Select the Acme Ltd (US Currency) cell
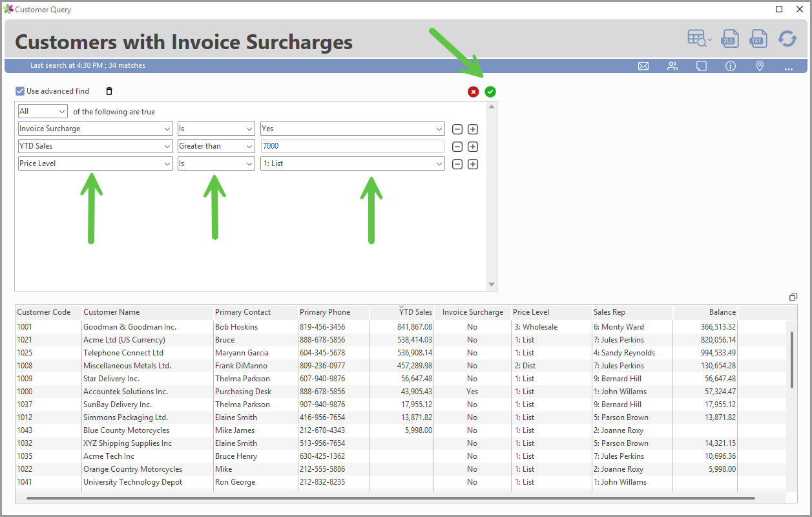 pos(124,340)
